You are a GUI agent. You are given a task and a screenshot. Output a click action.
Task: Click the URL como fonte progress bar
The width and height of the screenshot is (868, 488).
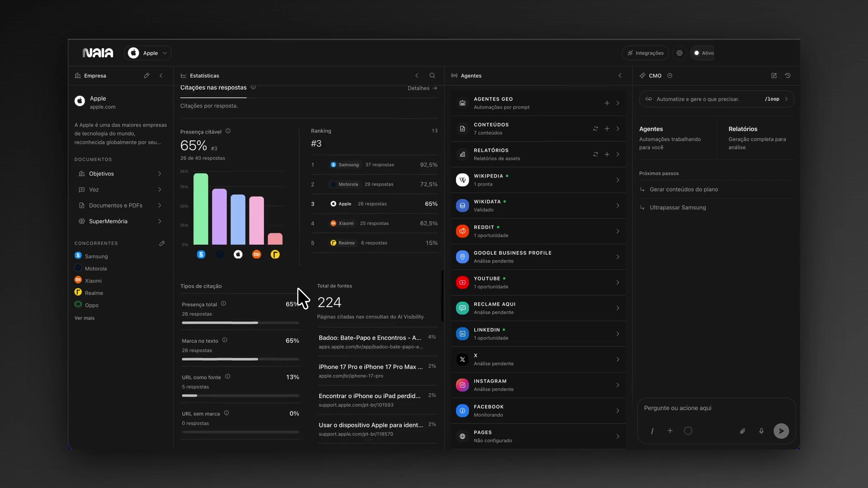click(x=241, y=395)
